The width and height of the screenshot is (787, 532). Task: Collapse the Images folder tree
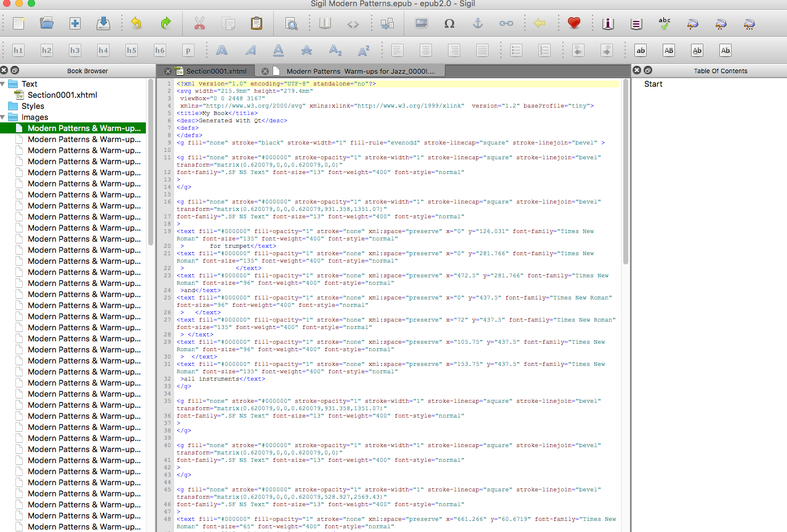[x=4, y=117]
